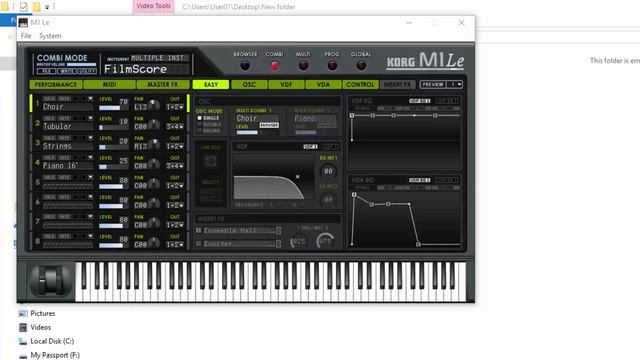Toggle solo on the Tubular timbre
Viewport: 640px width, 360px height.
(49, 118)
